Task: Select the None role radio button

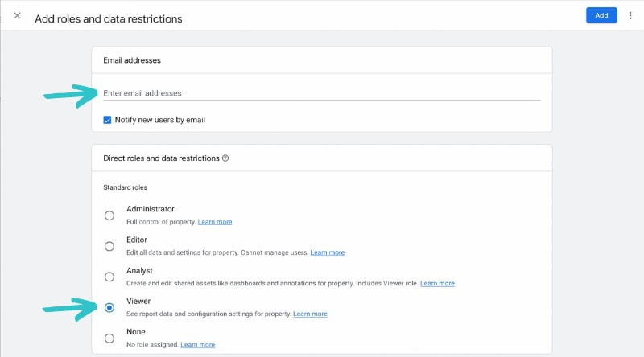Action: (109, 338)
